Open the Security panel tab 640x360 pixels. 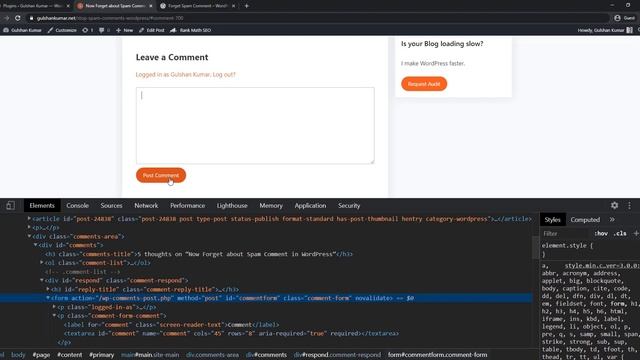[x=349, y=206]
